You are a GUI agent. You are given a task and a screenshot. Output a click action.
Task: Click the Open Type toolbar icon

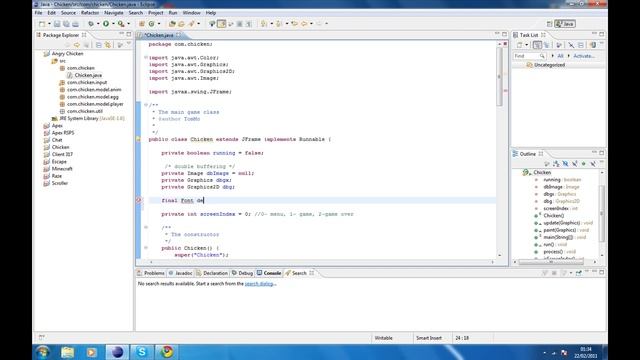[172, 24]
